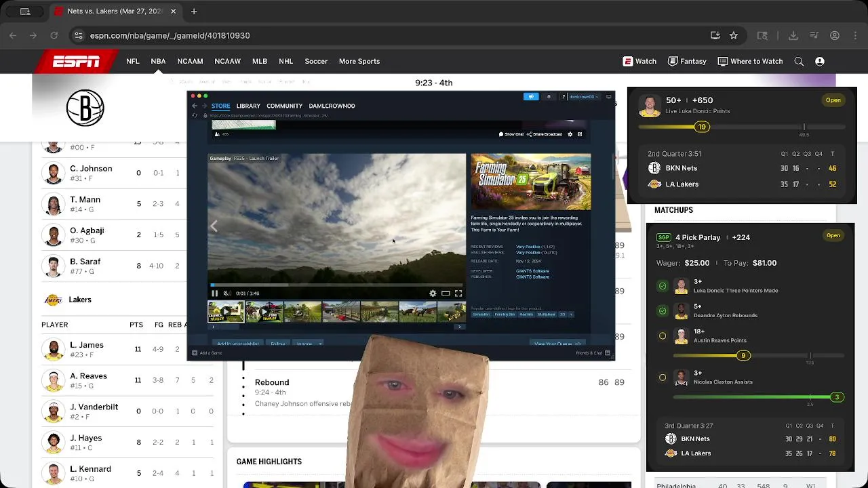This screenshot has width=868, height=488.
Task: Click Austin Reaves Points progress bar
Action: point(759,355)
